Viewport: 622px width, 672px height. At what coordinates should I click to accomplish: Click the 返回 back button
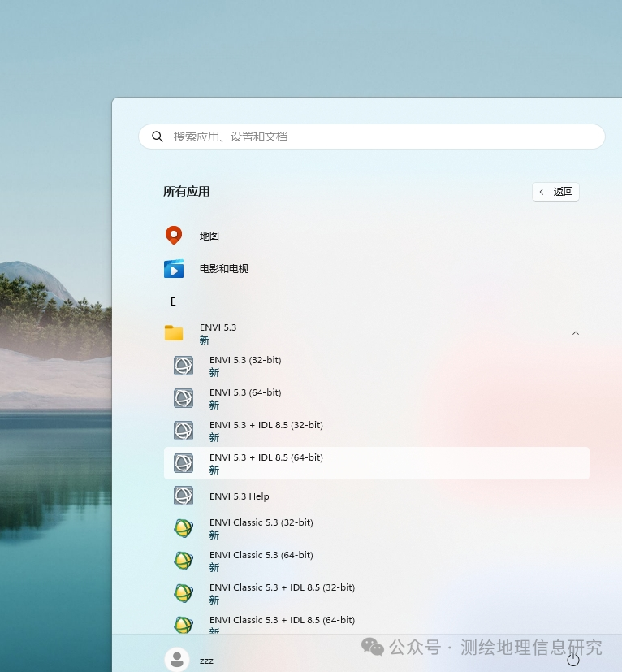tap(555, 192)
